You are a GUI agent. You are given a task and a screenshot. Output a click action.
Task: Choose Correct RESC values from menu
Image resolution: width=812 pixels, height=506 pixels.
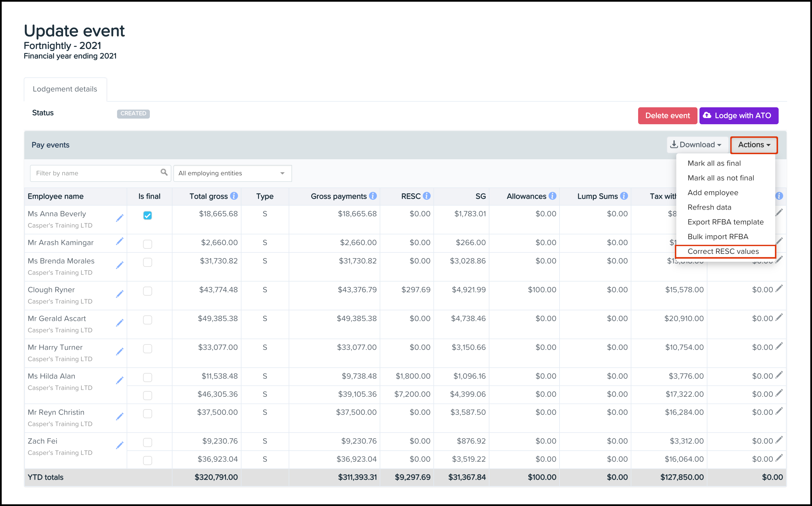pyautogui.click(x=723, y=251)
